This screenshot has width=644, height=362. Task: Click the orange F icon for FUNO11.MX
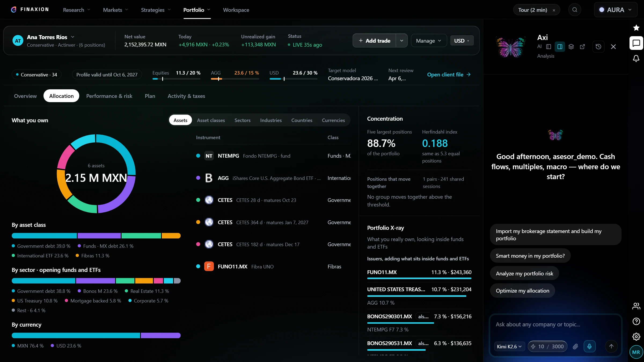(x=209, y=267)
